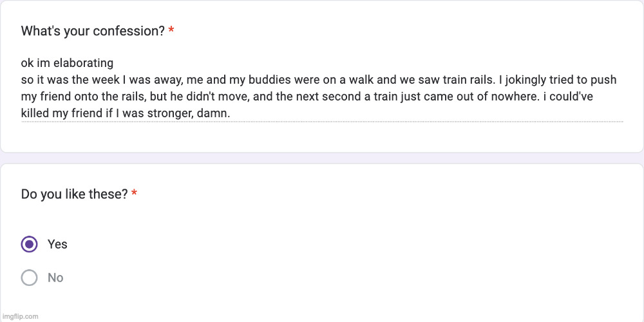The height and width of the screenshot is (322, 644).
Task: Place cursor in 'ok im elaborating' line
Action: tap(67, 63)
